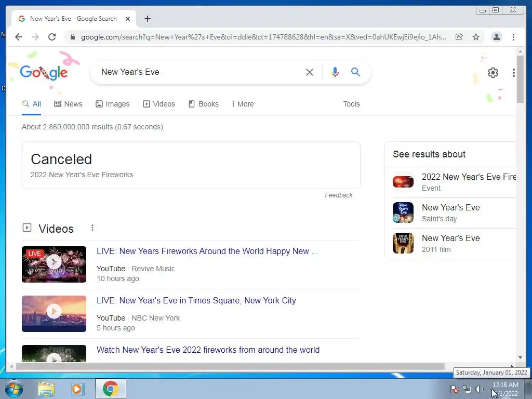Reload the current page
The width and height of the screenshot is (532, 399).
point(52,37)
